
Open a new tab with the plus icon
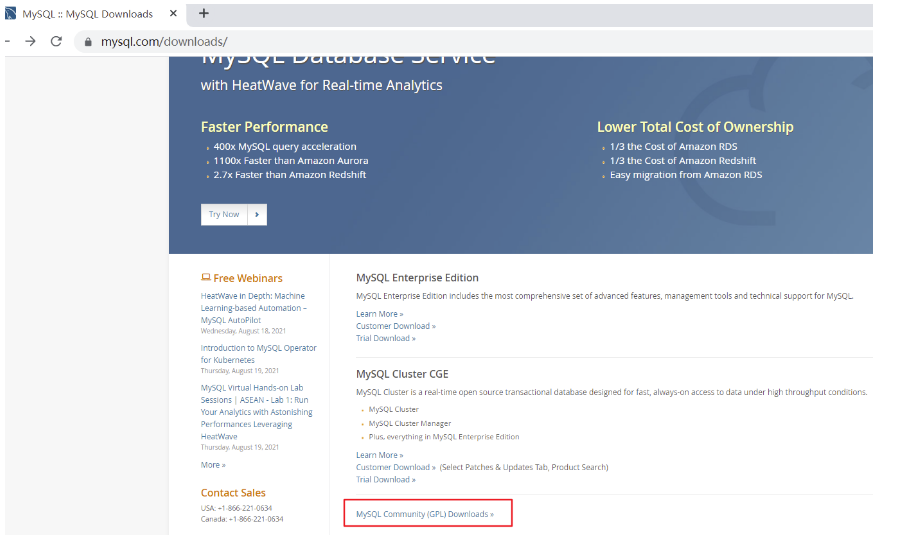point(203,13)
